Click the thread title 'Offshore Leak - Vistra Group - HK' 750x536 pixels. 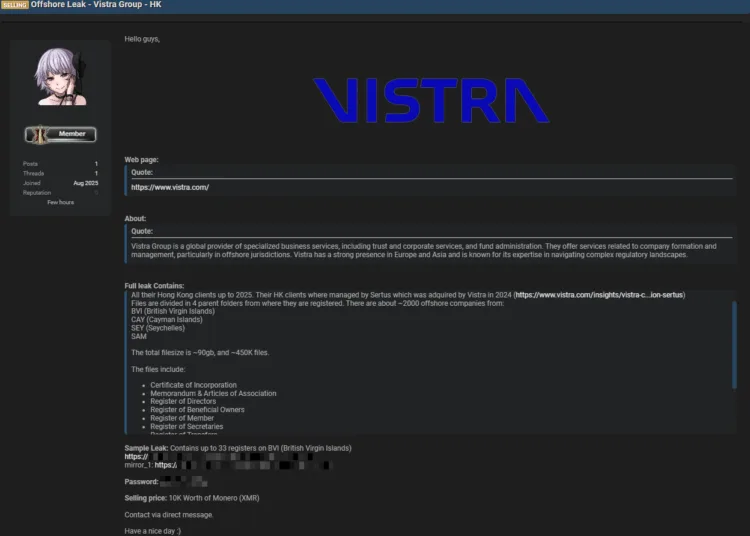tap(96, 4)
